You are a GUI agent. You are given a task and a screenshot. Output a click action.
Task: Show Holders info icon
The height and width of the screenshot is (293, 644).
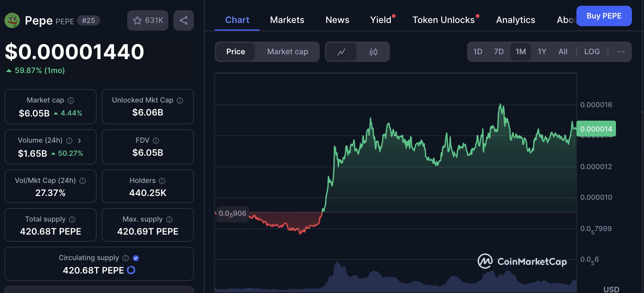click(162, 181)
